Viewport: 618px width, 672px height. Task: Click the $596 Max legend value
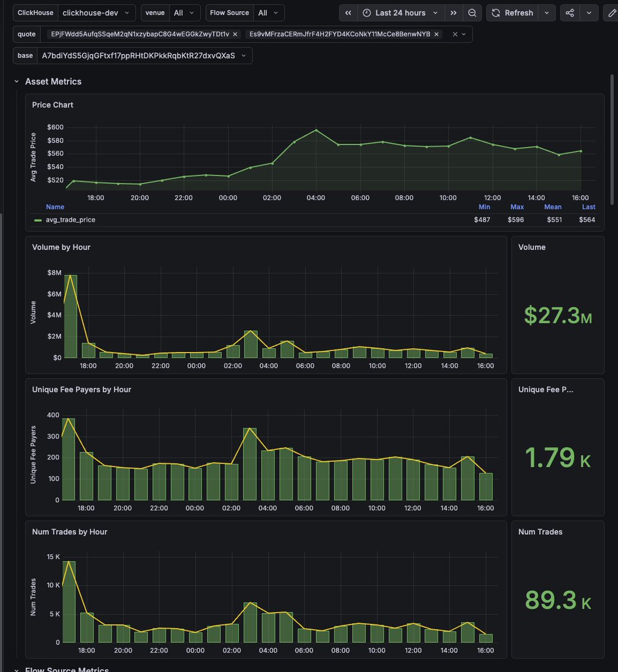tap(516, 220)
